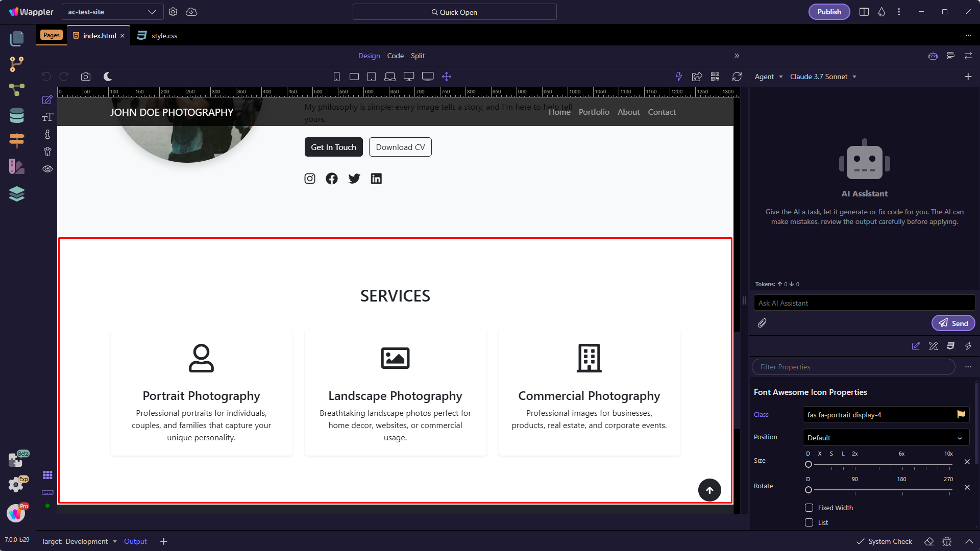Open Quick Open search bar

[454, 12]
